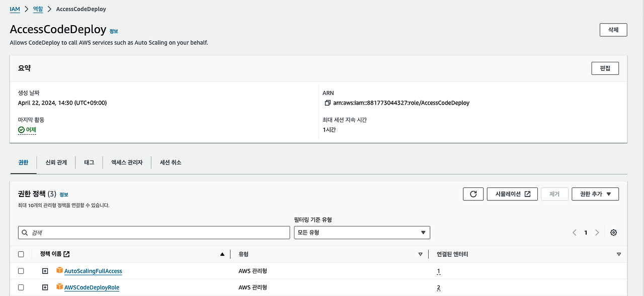Open the AWSCodeDeployRole policy link
The height and width of the screenshot is (296, 644).
tap(92, 287)
